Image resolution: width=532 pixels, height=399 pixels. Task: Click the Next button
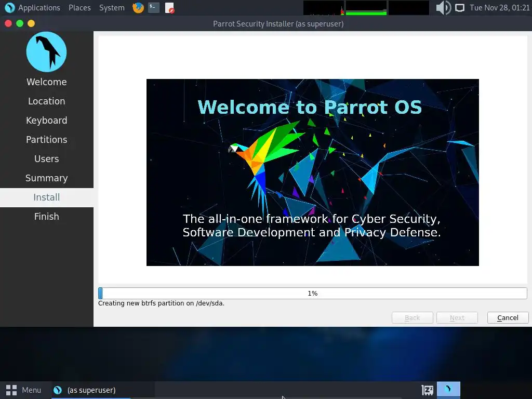tap(457, 317)
